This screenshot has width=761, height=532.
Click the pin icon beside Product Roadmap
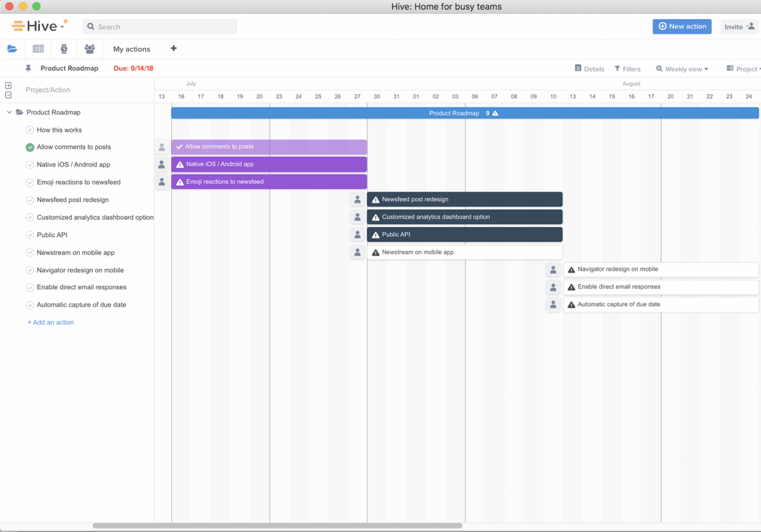28,68
